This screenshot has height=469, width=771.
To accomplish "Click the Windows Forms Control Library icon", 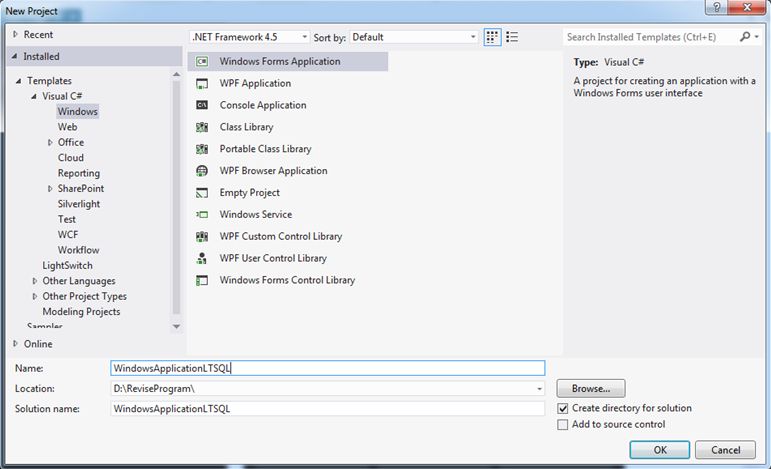I will pos(202,280).
